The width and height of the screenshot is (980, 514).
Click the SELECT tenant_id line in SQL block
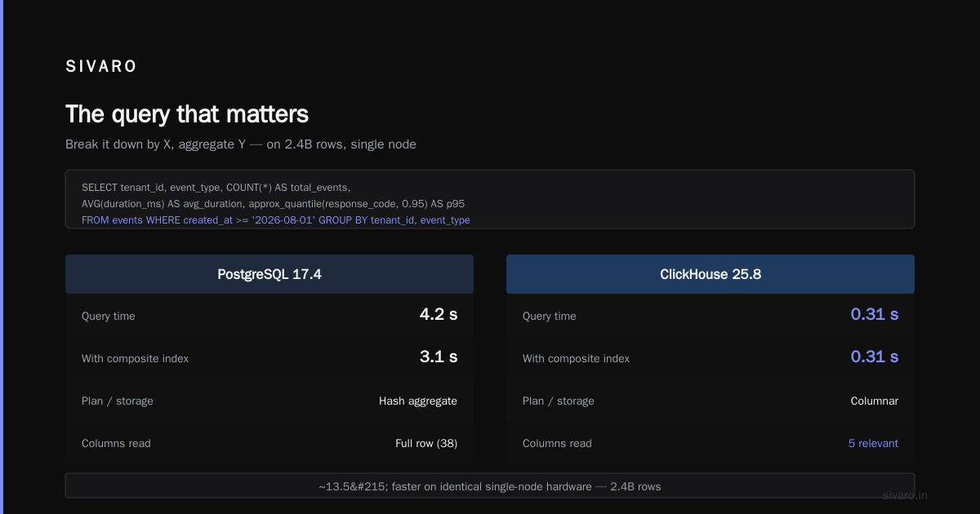216,188
